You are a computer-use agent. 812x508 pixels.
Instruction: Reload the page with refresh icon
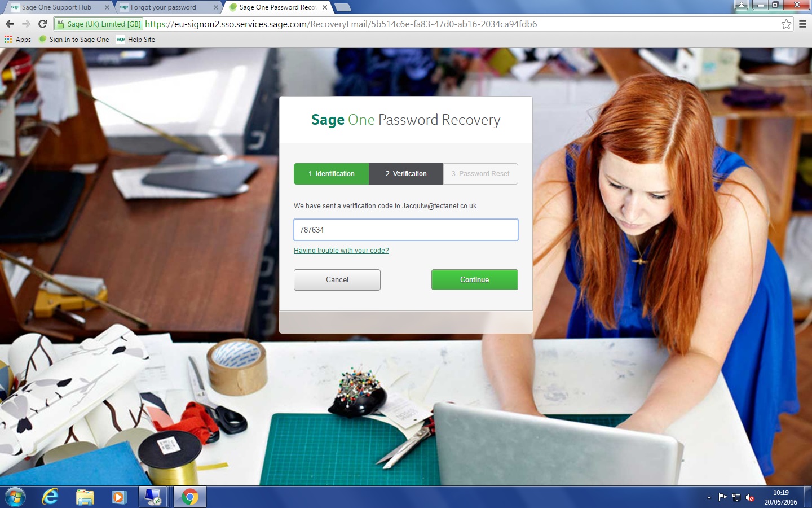pyautogui.click(x=42, y=24)
